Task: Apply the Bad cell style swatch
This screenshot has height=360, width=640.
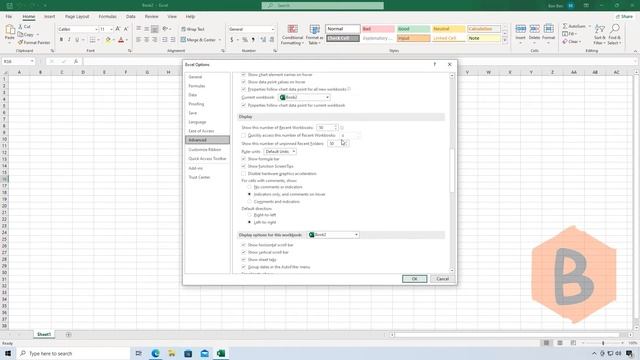Action: click(x=378, y=29)
